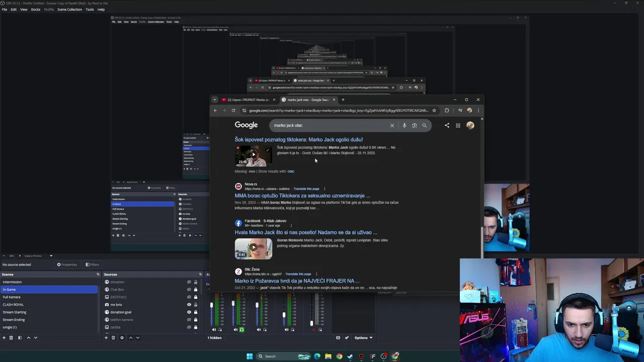Show the hidden ZASTITA(1) source
This screenshot has width=644, height=362.
point(189,297)
